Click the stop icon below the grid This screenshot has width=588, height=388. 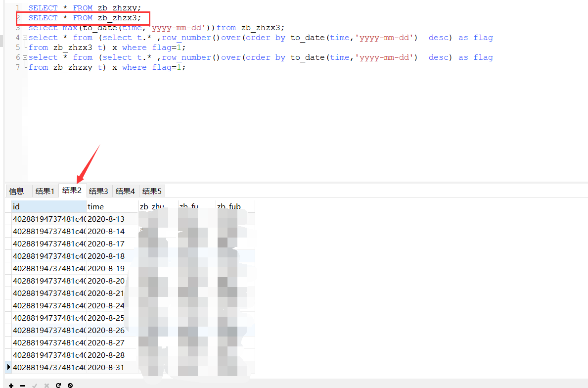(x=70, y=386)
